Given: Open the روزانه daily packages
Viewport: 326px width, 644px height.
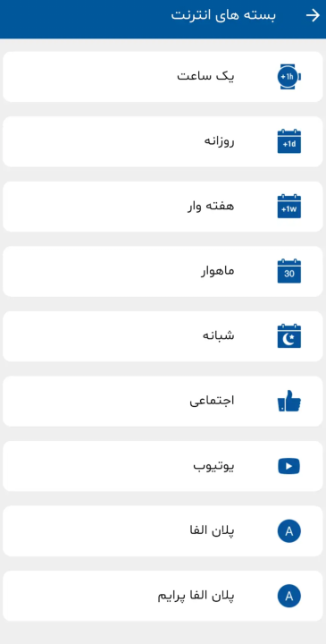Looking at the screenshot, I should 163,141.
